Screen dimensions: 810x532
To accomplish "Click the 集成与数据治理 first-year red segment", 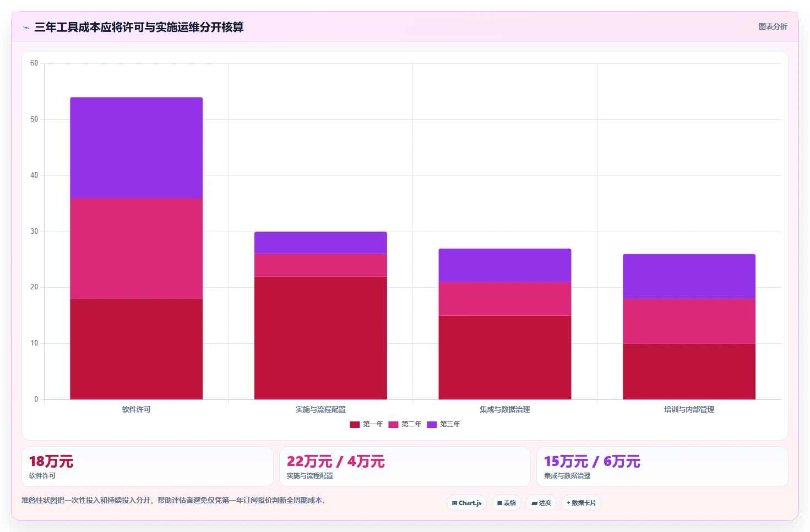I will click(505, 357).
